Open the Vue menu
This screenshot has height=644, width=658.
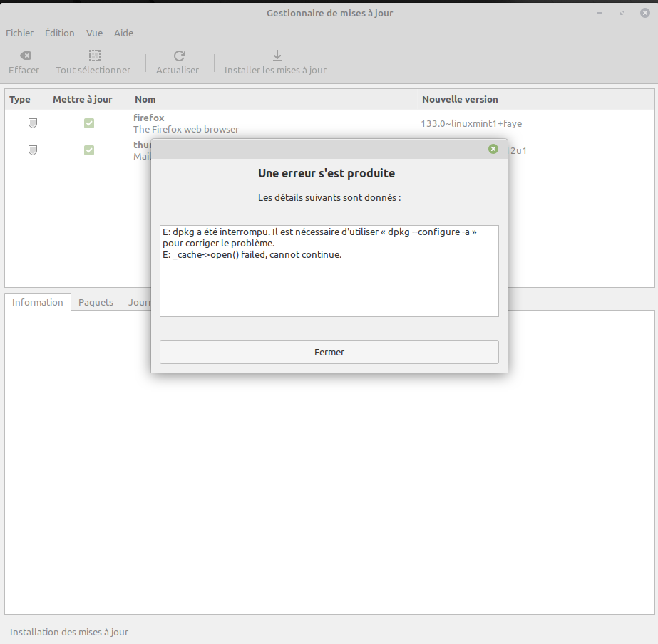point(94,33)
